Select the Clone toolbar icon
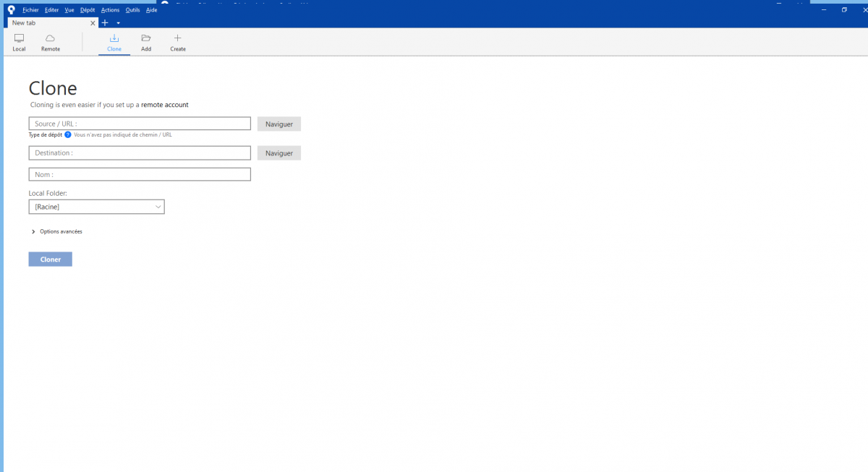The width and height of the screenshot is (868, 472). tap(114, 42)
